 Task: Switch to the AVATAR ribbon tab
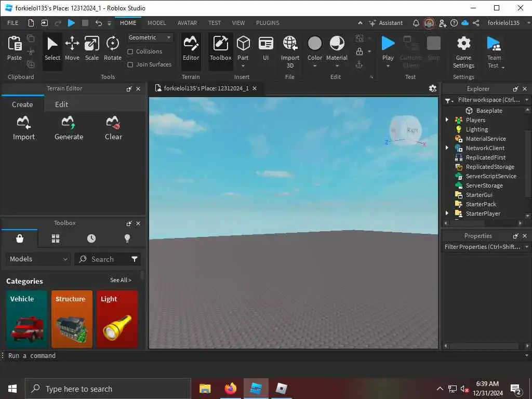(x=187, y=23)
